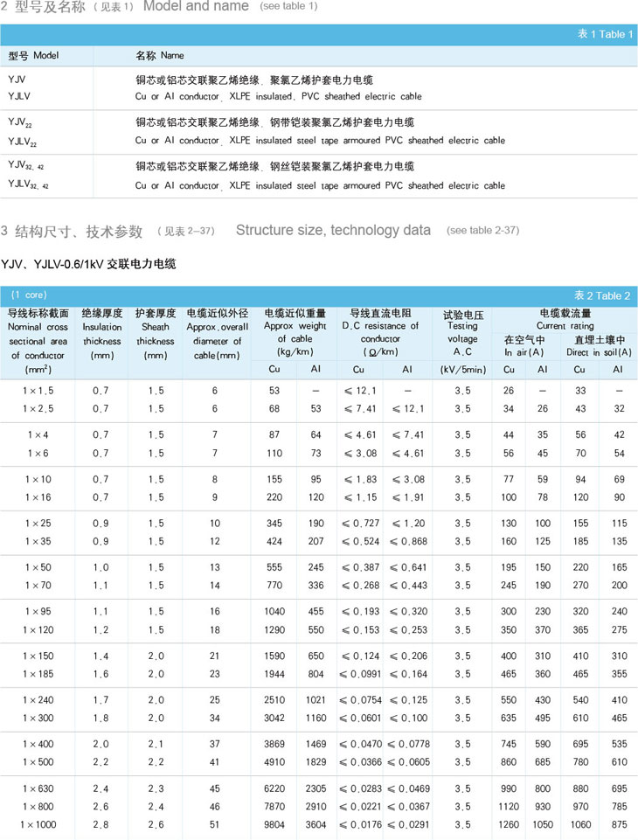
Task: Click the heading 'Structure size, technology data'
Action: (333, 231)
